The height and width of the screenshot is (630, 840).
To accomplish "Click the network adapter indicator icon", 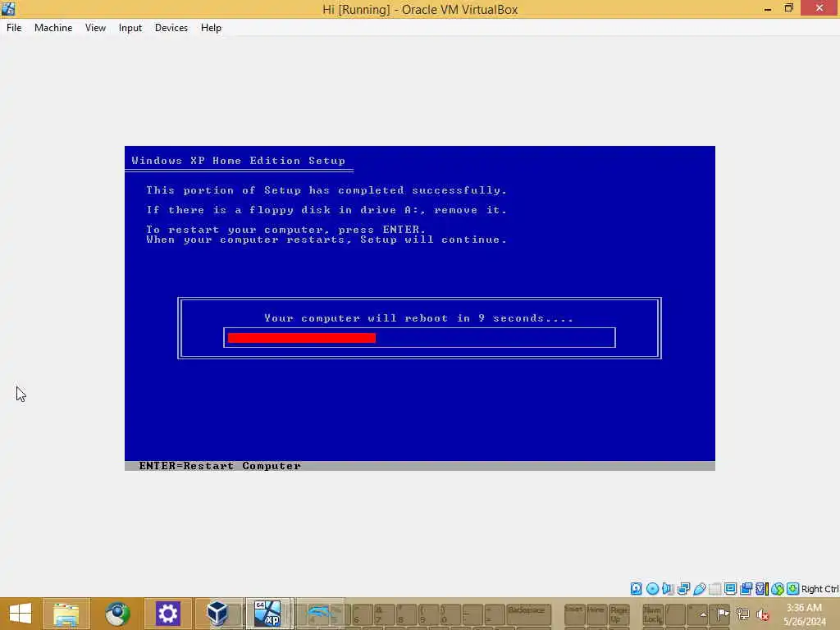I will pos(683,589).
